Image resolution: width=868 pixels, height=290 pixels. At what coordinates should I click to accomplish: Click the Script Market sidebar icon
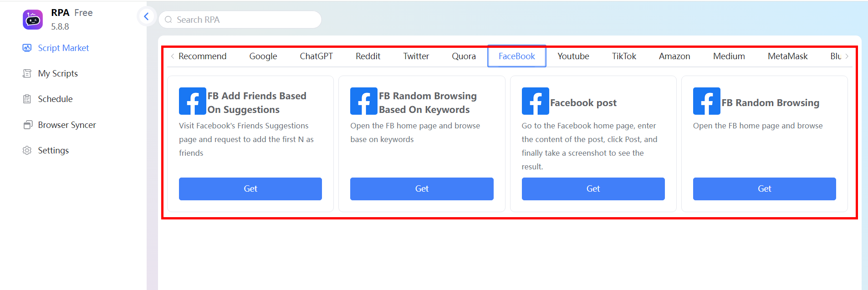[x=27, y=48]
